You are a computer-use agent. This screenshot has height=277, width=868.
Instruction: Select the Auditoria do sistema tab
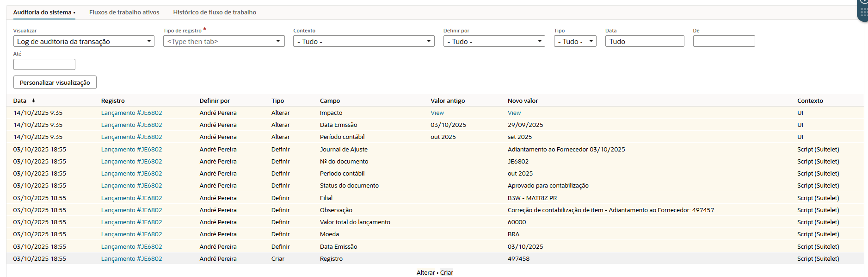43,13
